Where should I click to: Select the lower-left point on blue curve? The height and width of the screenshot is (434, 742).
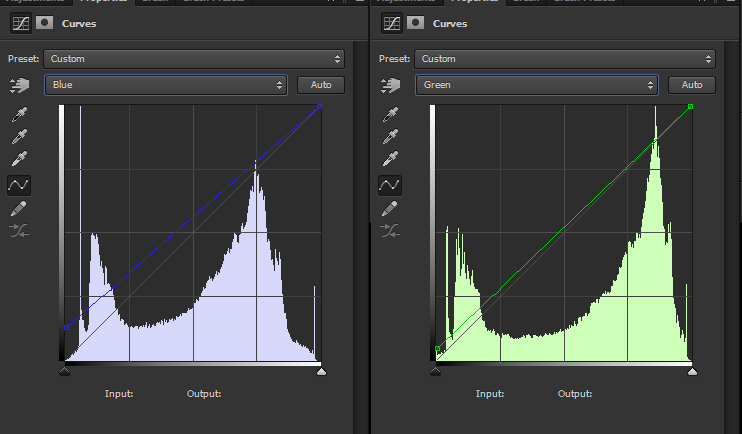(x=67, y=328)
